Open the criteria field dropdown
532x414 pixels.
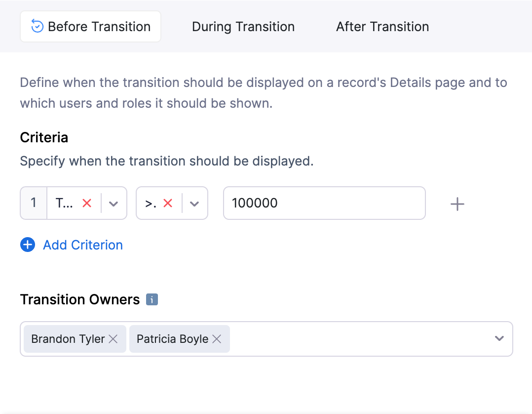(114, 203)
